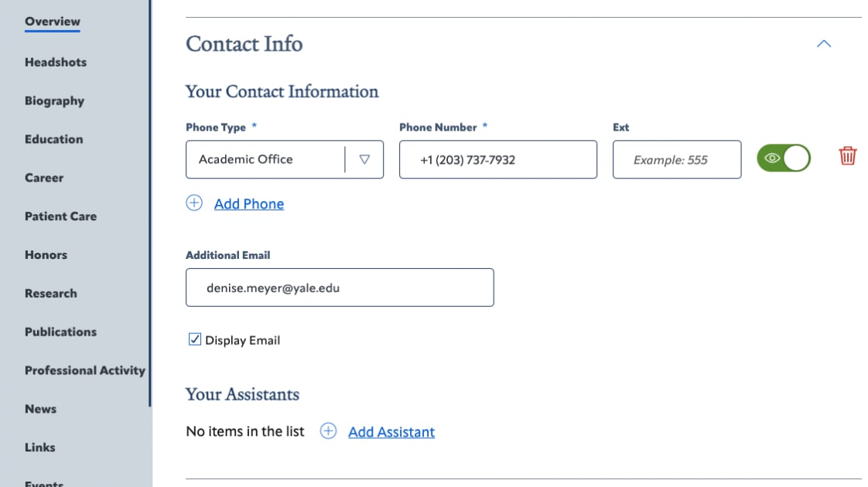Screen dimensions: 868x487
Task: Open the Career section
Action: pyautogui.click(x=43, y=178)
